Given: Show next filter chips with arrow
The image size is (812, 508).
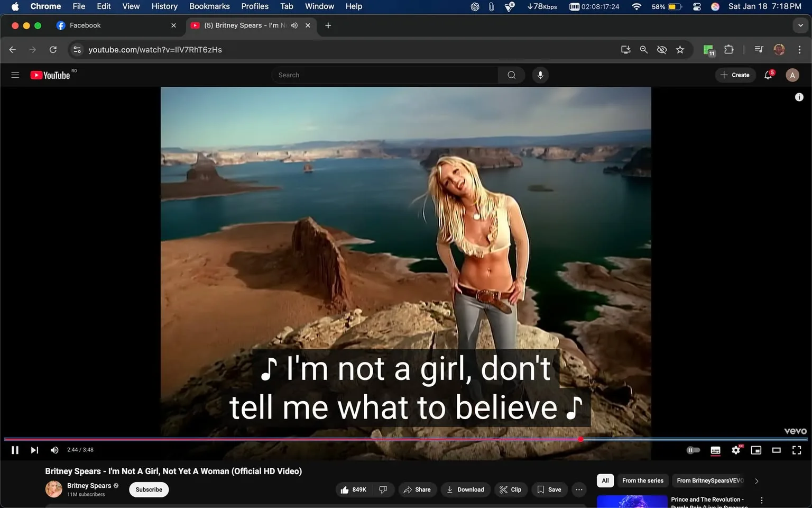Looking at the screenshot, I should coord(756,481).
